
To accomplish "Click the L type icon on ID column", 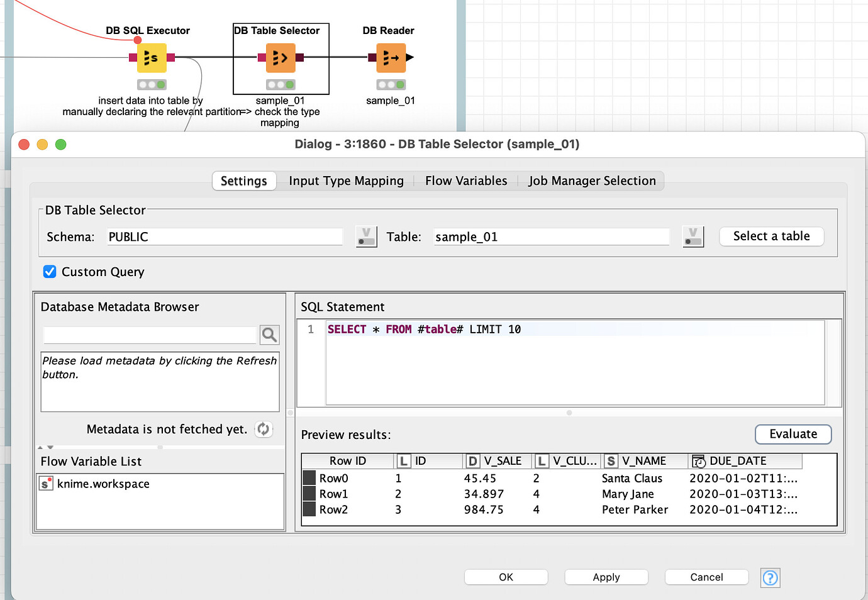I will click(x=403, y=460).
